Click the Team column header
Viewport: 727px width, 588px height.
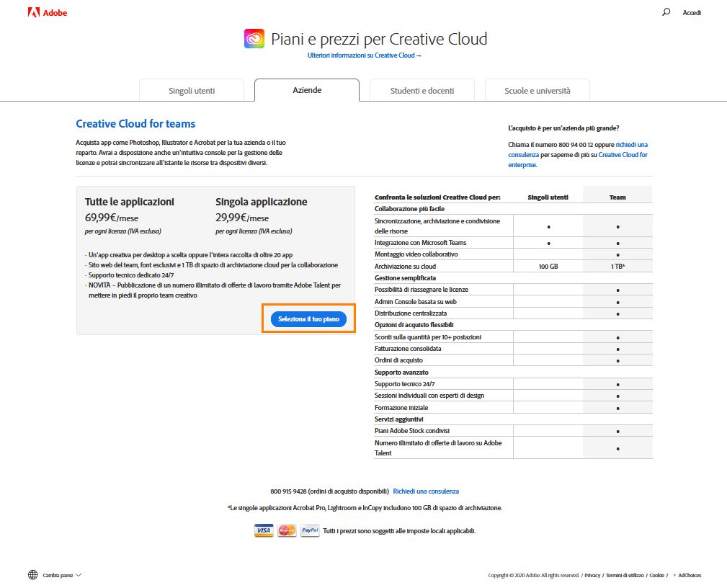coord(617,197)
